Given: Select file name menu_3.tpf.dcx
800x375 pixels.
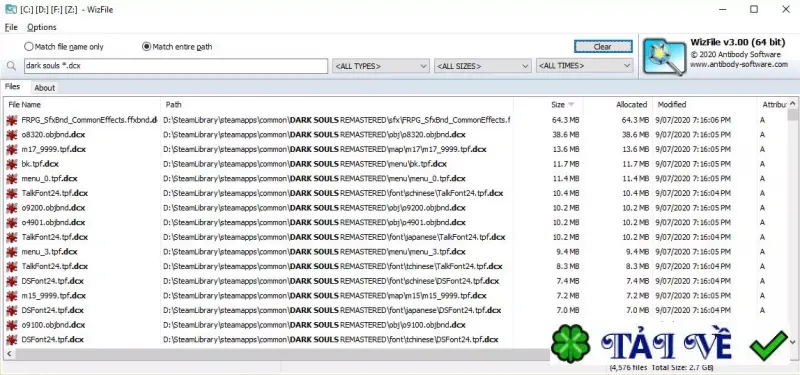Looking at the screenshot, I should tap(49, 252).
